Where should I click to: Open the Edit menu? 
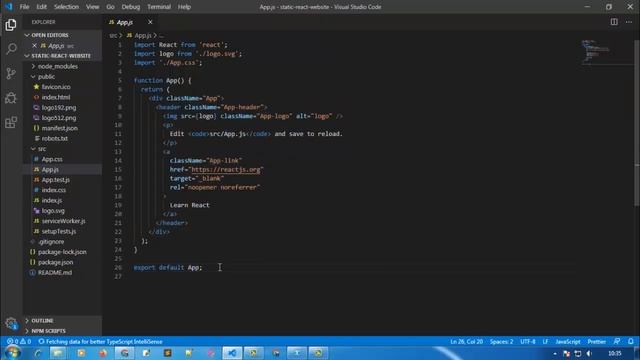(42, 7)
